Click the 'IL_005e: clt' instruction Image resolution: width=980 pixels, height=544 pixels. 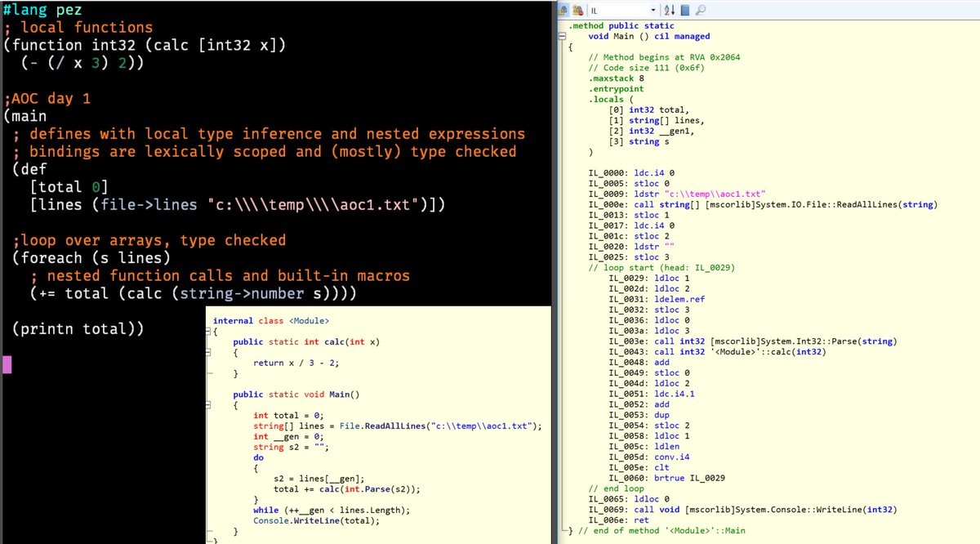pos(639,467)
